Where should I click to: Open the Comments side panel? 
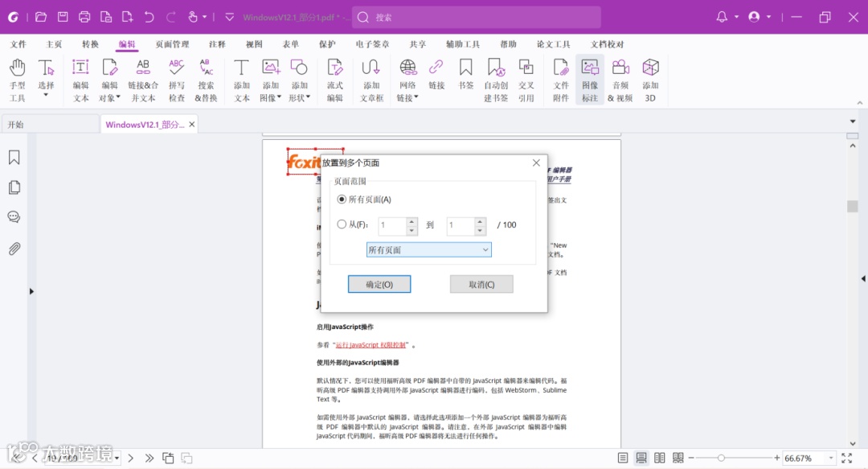point(14,216)
